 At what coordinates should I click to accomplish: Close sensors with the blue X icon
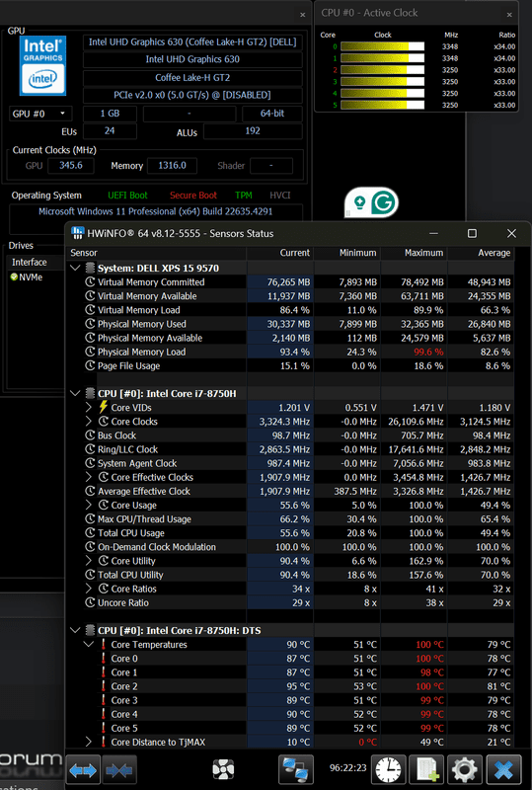click(x=503, y=770)
